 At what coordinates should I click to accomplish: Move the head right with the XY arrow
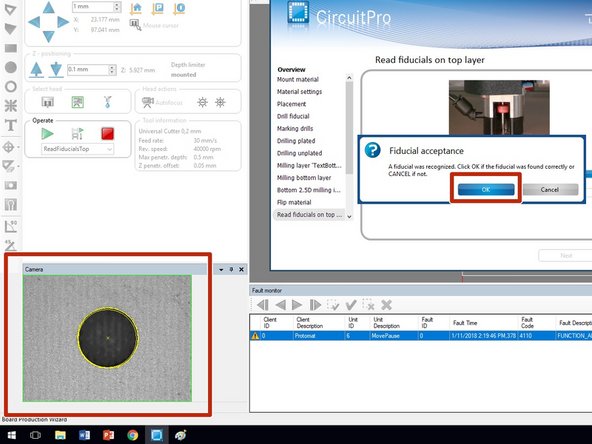pyautogui.click(x=63, y=22)
